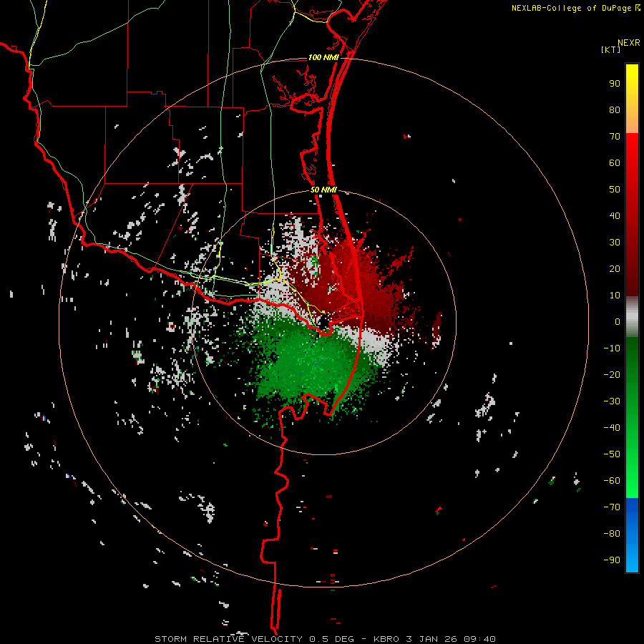Click the 80 value on velocity scale
The height and width of the screenshot is (644, 644).
point(615,109)
